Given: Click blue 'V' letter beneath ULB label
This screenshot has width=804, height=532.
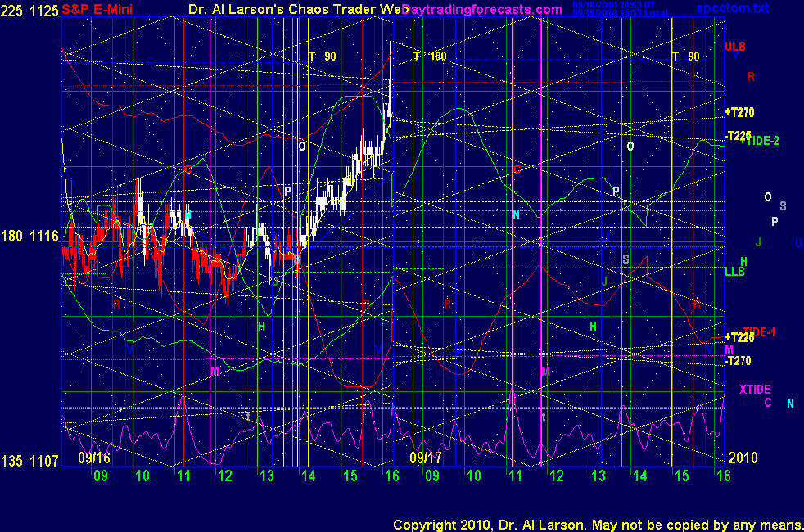Looking at the screenshot, I should click(x=736, y=54).
